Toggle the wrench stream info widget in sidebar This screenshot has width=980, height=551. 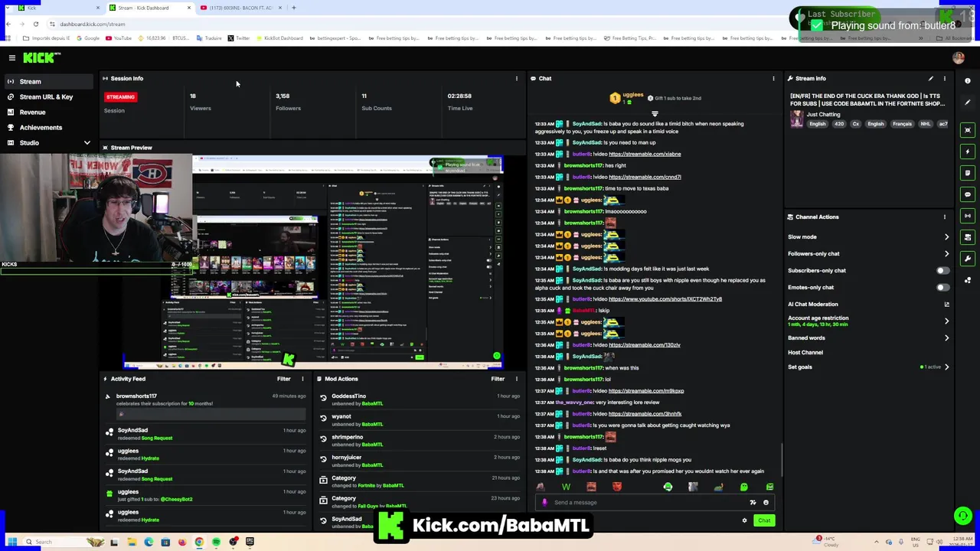click(968, 259)
